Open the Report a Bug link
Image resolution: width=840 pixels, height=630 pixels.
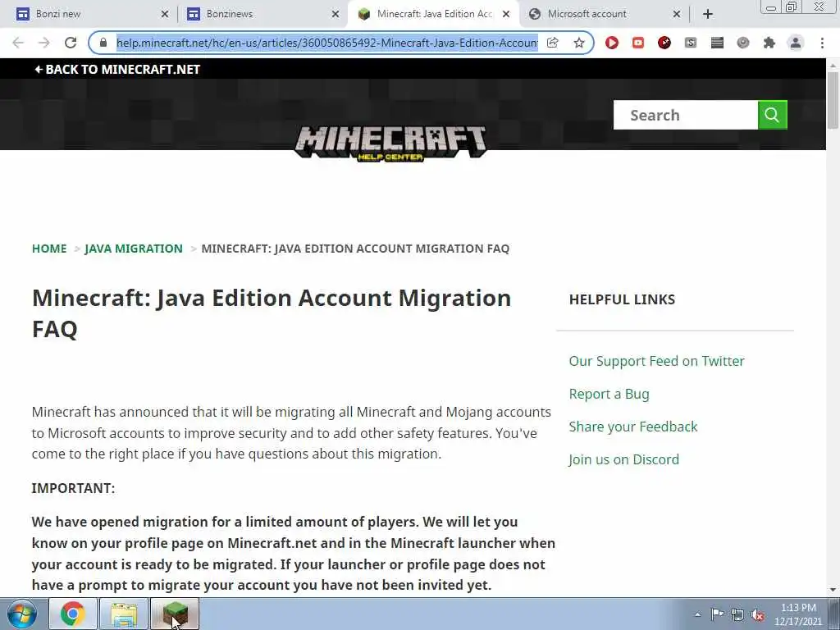coord(609,395)
